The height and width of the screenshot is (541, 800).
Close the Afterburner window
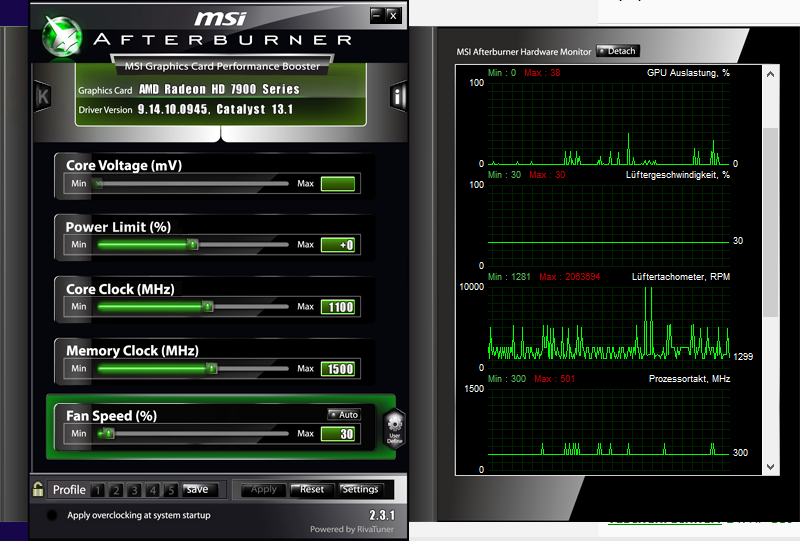[393, 15]
